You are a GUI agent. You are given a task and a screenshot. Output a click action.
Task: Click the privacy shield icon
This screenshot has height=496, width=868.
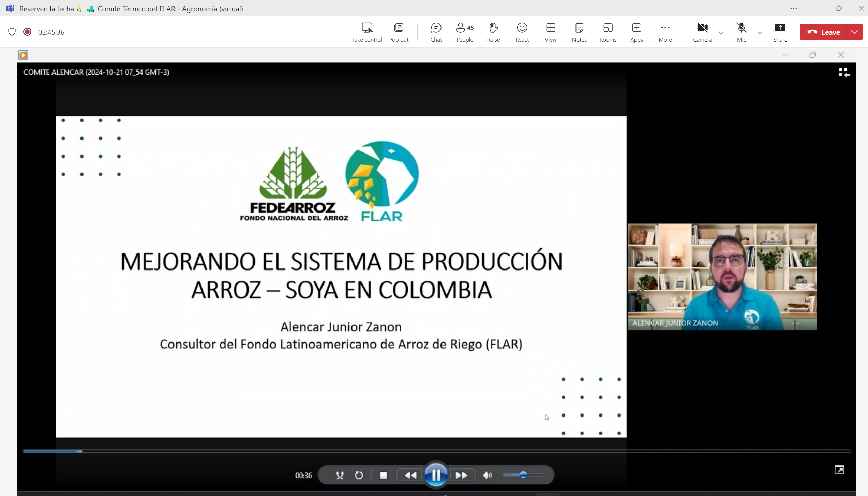[12, 32]
